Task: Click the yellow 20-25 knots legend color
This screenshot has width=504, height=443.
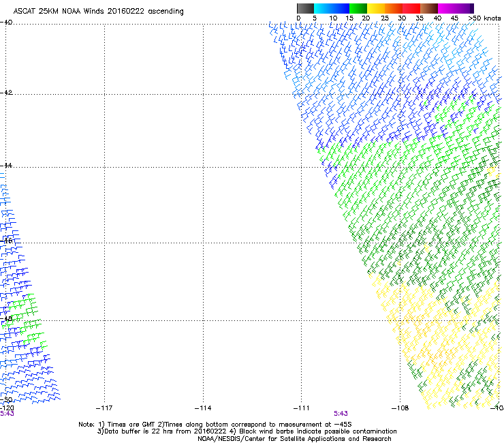Action: [376, 8]
